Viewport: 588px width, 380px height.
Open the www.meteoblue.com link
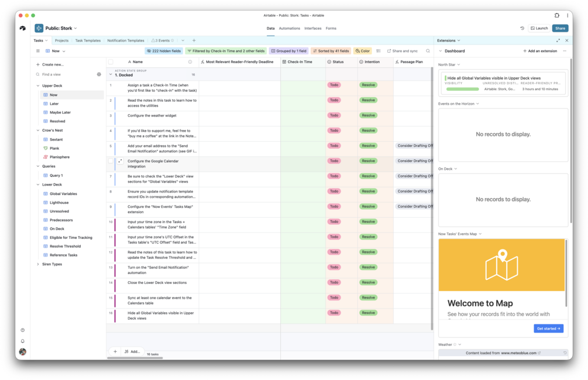pos(520,353)
